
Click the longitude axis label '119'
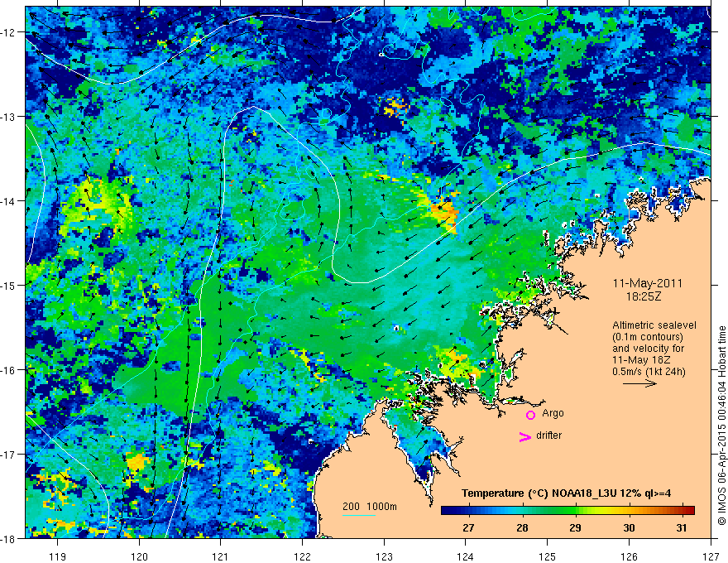coord(58,556)
